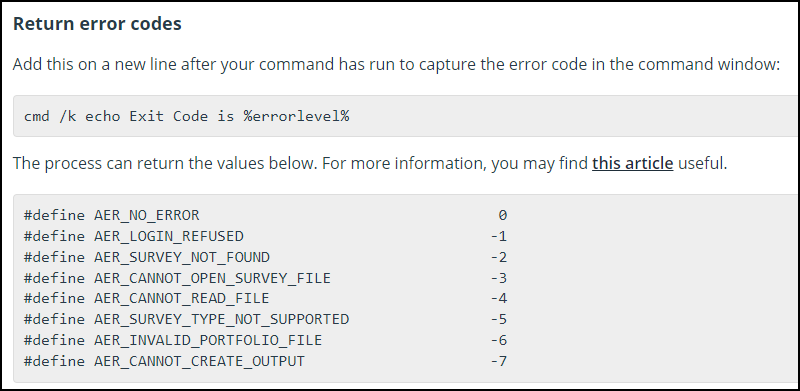Click the -1 error code value
Viewport: 800px width, 391px height.
pos(498,236)
